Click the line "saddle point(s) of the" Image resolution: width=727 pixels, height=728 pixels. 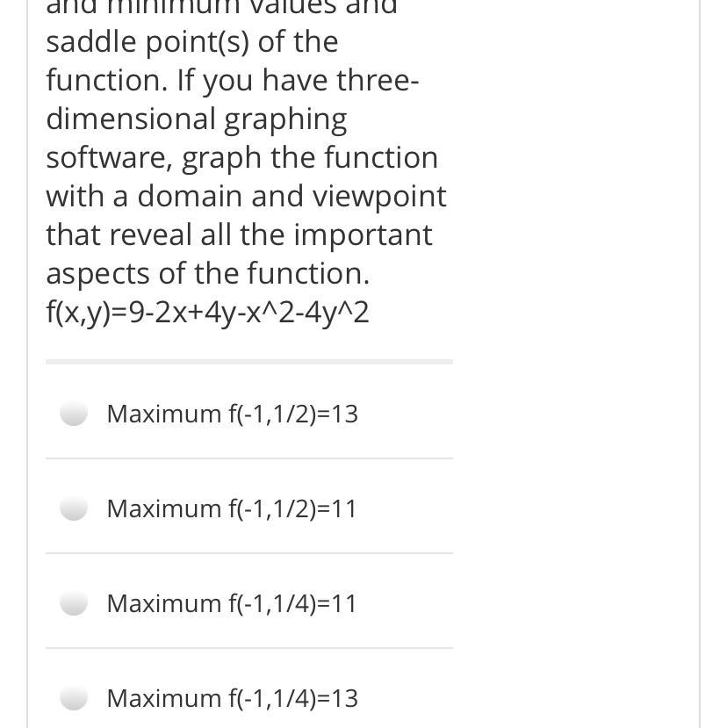tap(191, 41)
